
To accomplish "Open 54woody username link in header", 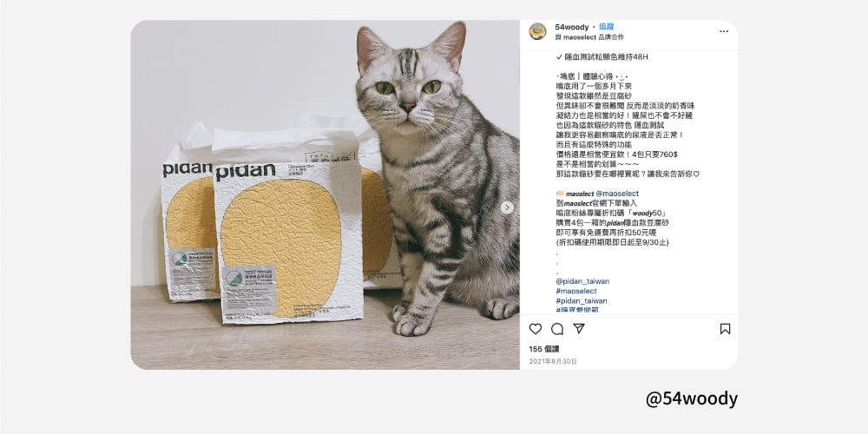I will coord(572,27).
